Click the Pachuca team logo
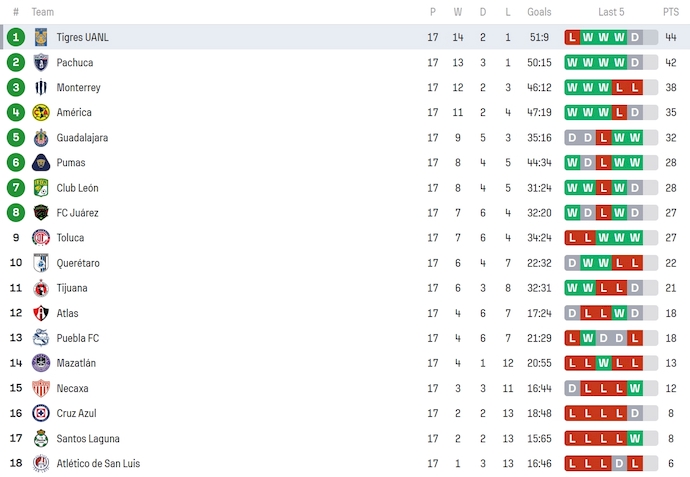Screen dimensions: 690x477 (x=41, y=62)
